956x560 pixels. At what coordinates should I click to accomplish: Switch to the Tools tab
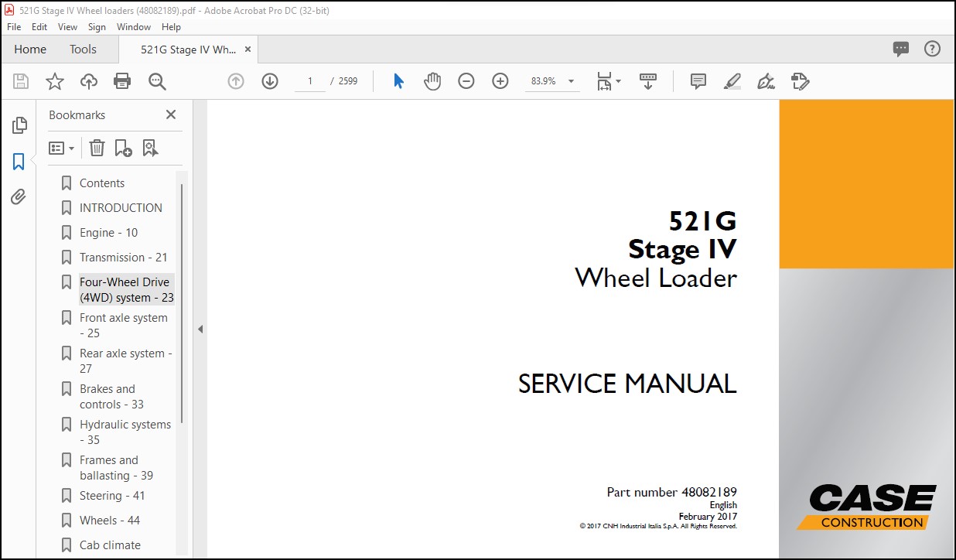click(x=84, y=49)
